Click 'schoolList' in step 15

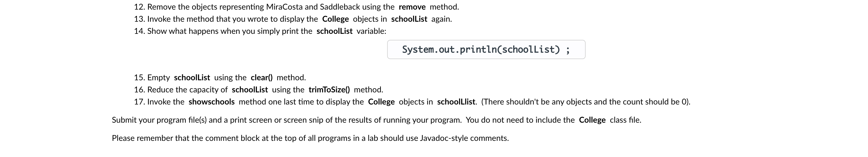click(192, 78)
